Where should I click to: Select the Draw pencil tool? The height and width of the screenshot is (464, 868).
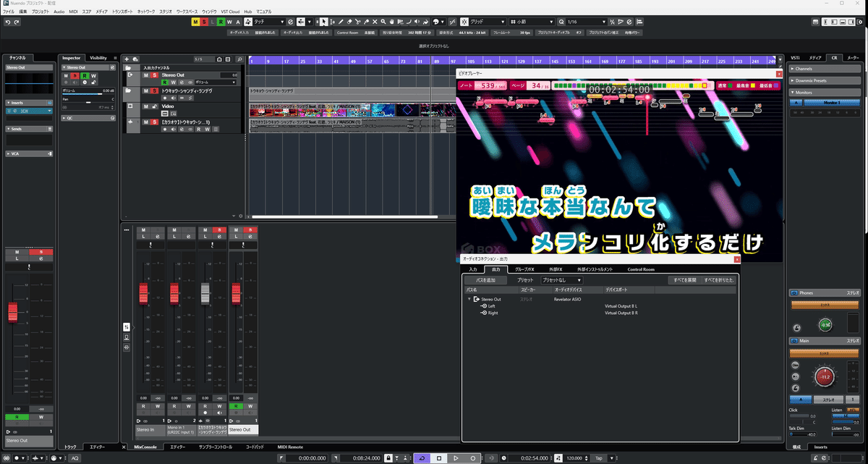click(x=341, y=22)
